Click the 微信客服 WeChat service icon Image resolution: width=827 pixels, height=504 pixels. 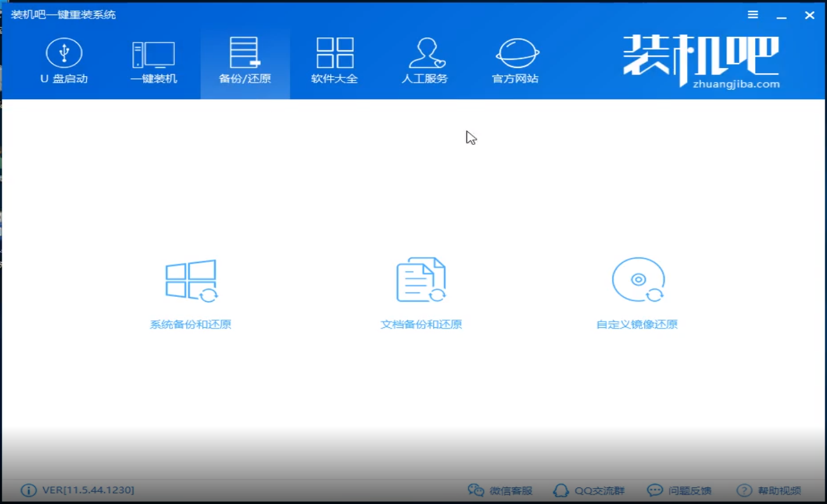pos(476,490)
